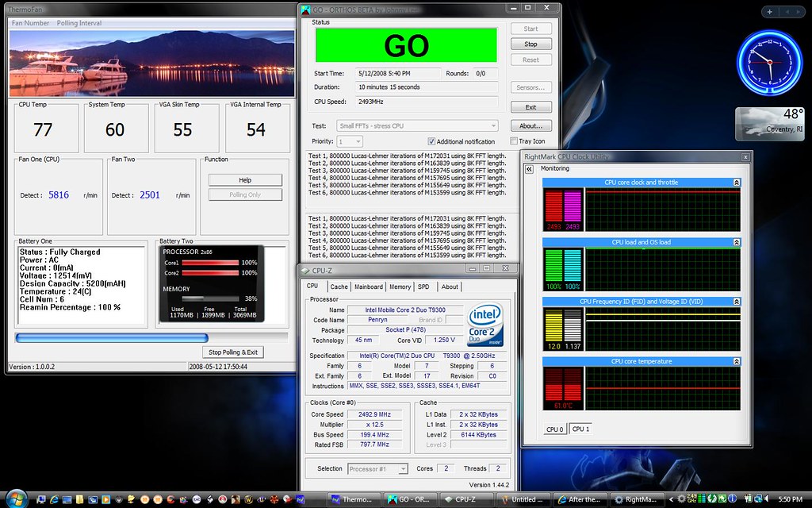Switch to the Mainboard tab in CPU-Z
This screenshot has height=508, width=812.
pos(369,287)
